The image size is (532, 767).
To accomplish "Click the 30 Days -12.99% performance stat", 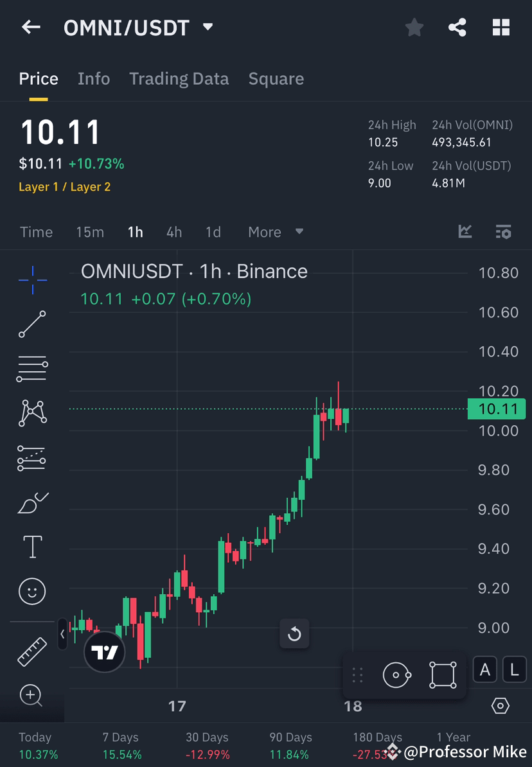I will pyautogui.click(x=207, y=746).
